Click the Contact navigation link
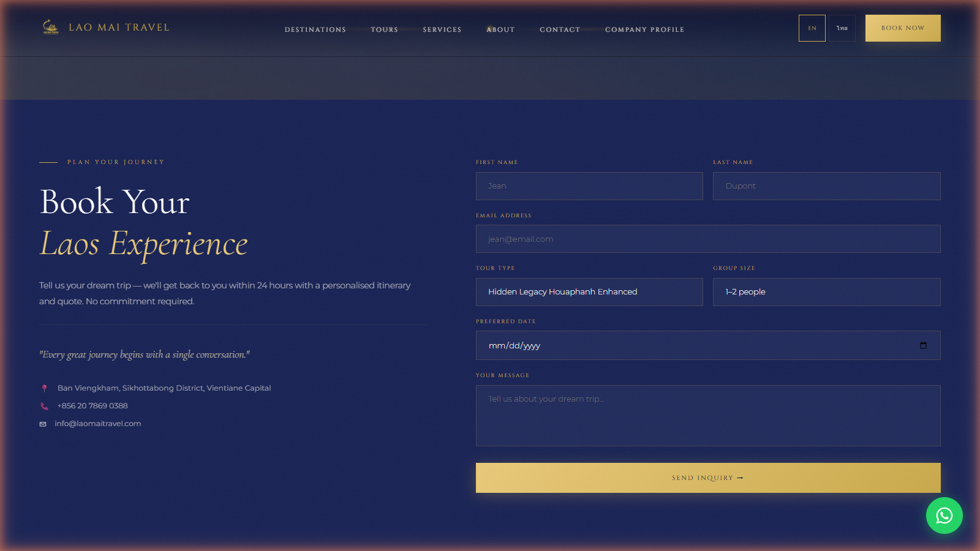 click(x=559, y=29)
